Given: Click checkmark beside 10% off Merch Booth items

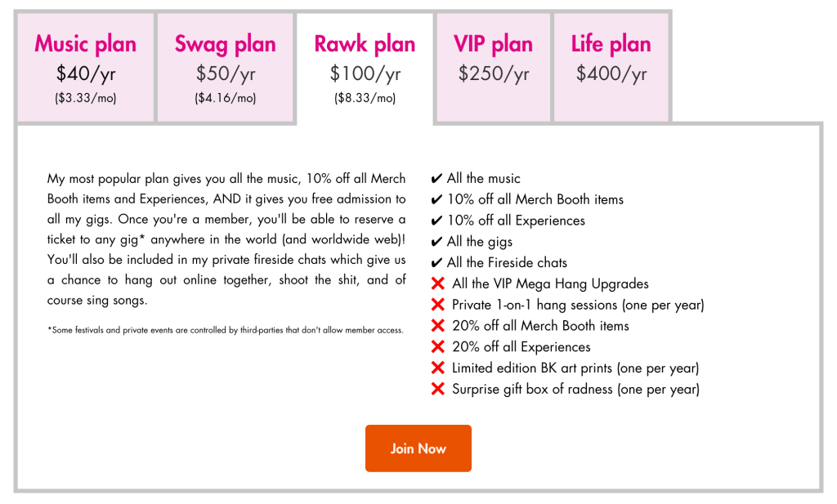Looking at the screenshot, I should [436, 200].
